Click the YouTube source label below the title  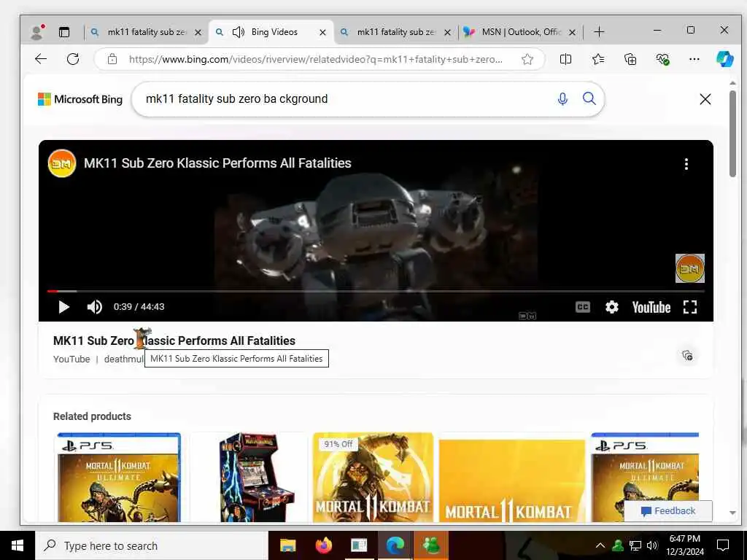pos(71,359)
